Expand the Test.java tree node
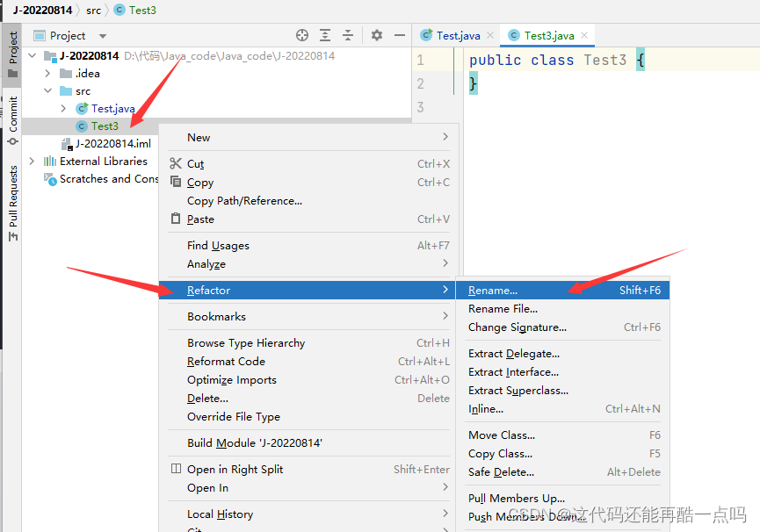This screenshot has width=760, height=532. pos(63,109)
